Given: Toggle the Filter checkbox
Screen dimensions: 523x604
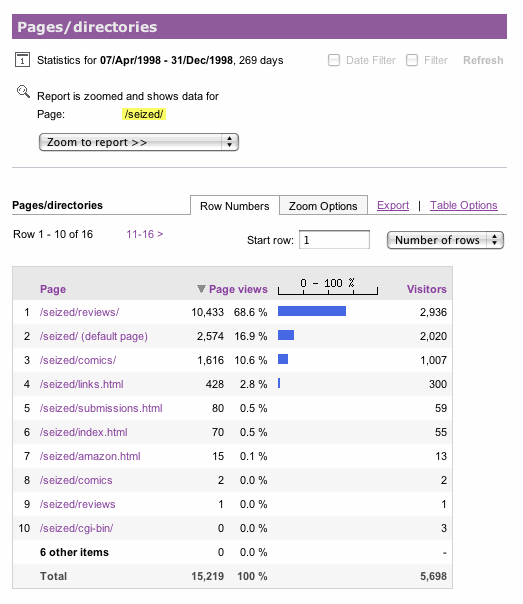Looking at the screenshot, I should tap(412, 60).
